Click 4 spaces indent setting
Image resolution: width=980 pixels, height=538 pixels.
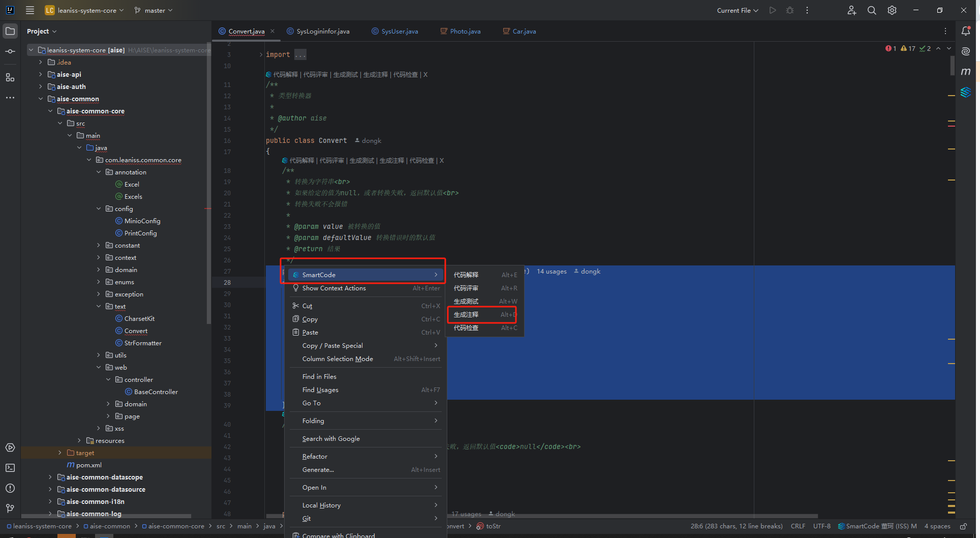click(x=937, y=526)
